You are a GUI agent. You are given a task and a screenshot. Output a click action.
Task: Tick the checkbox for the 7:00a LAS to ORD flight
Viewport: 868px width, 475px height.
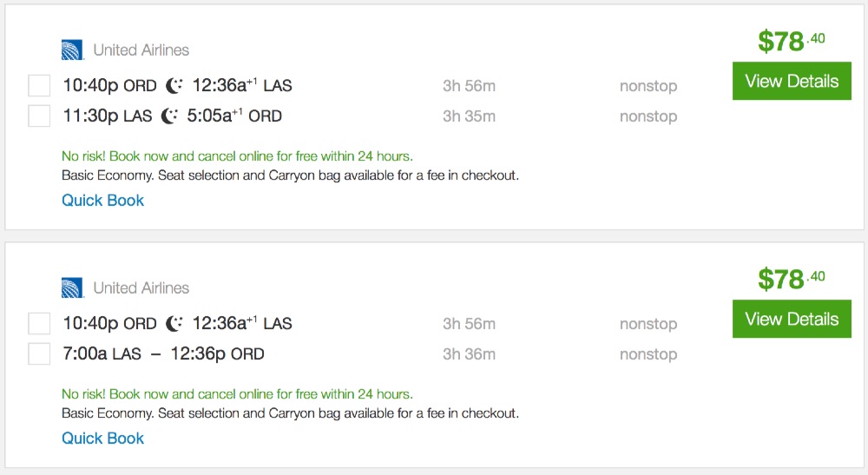(39, 353)
